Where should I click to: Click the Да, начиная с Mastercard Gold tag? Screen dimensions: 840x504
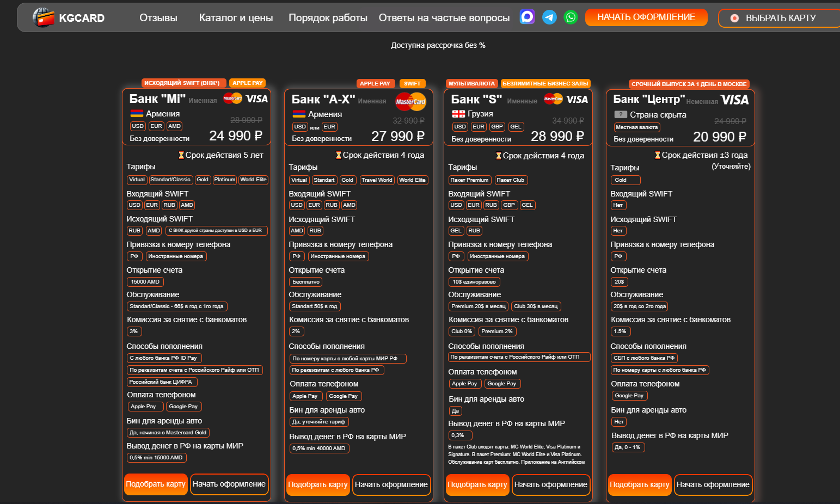[168, 433]
